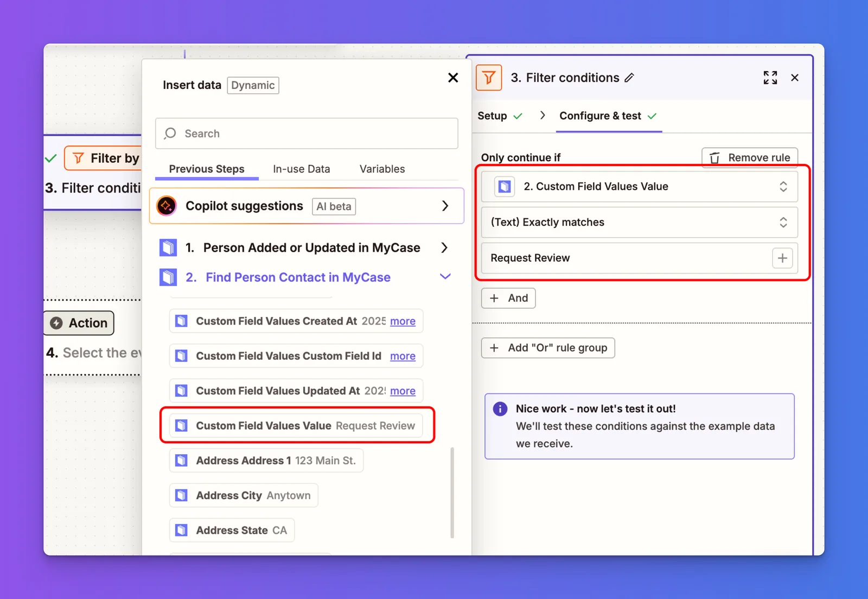Rename step using the pencil icon
The image size is (868, 599).
[629, 78]
